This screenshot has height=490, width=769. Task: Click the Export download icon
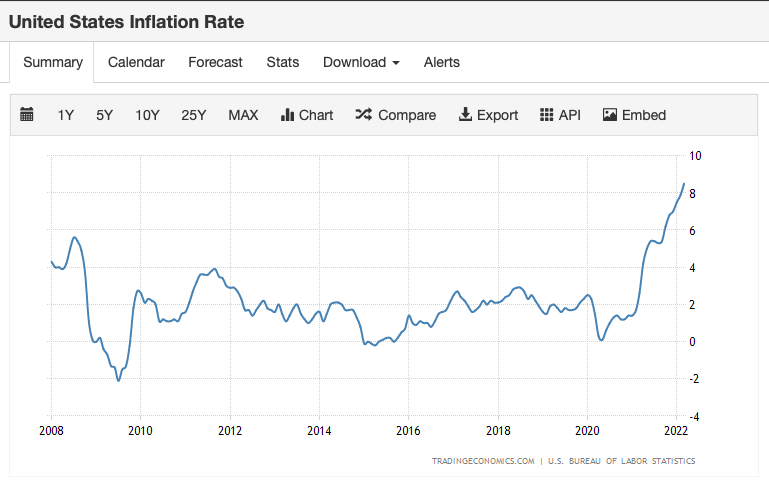click(x=465, y=115)
